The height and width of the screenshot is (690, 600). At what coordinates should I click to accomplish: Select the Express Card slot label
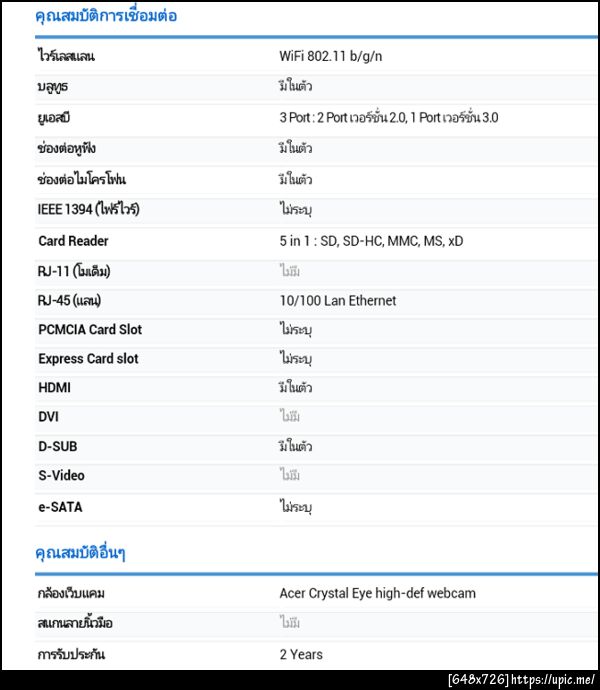click(88, 359)
